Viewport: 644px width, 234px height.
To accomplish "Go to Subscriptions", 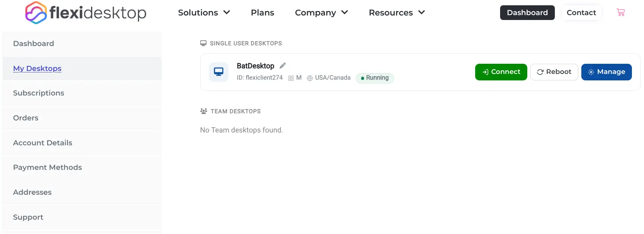I will (82, 93).
